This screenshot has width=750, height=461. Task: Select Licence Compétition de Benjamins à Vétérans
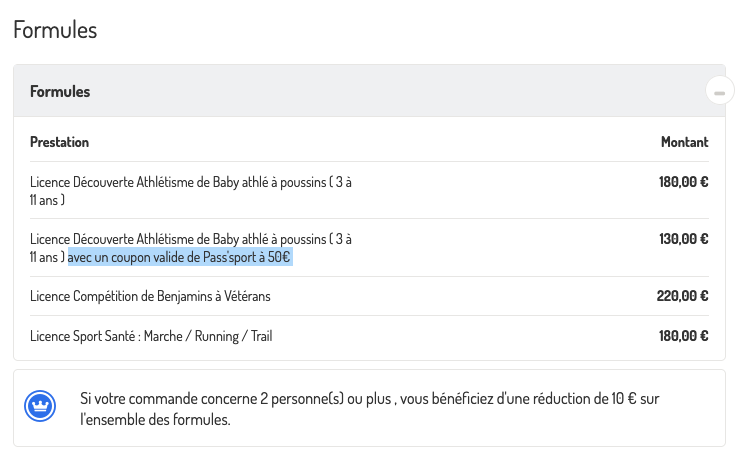point(150,296)
